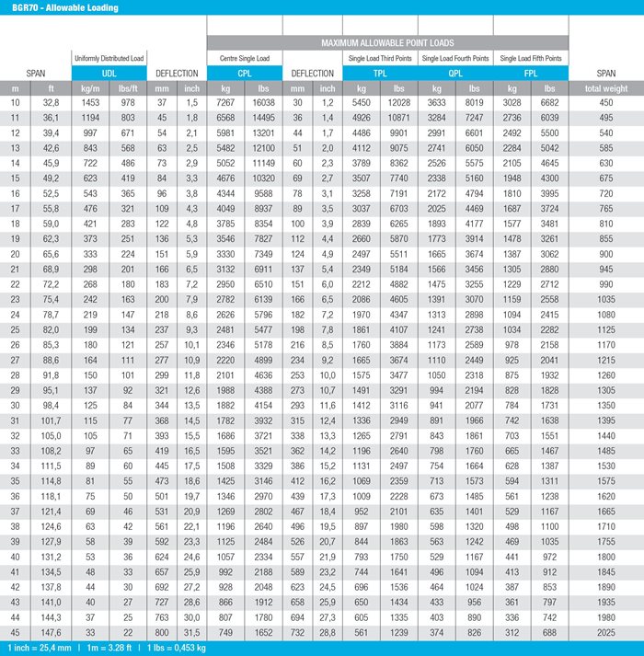Click the blue FPL column header
Screen dimensions: 644x656
coord(532,73)
